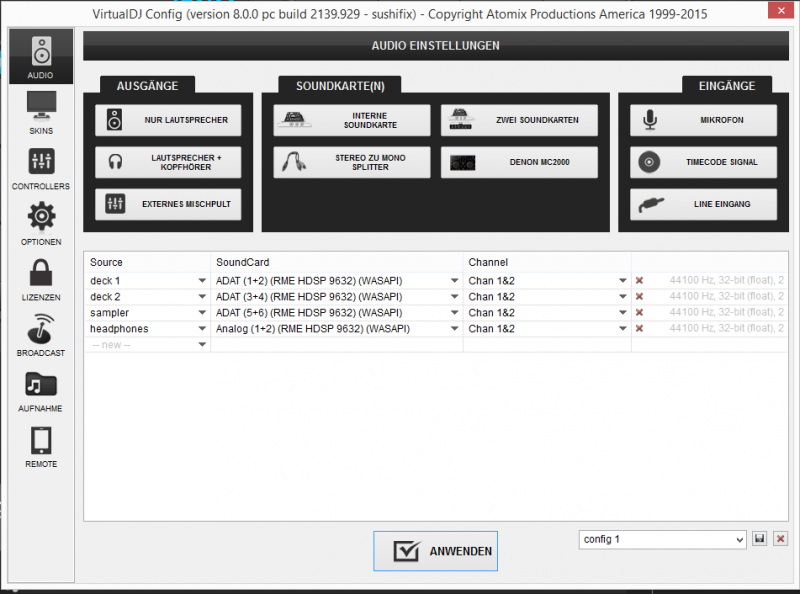
Task: Select Externes Mischpult output
Action: (168, 204)
